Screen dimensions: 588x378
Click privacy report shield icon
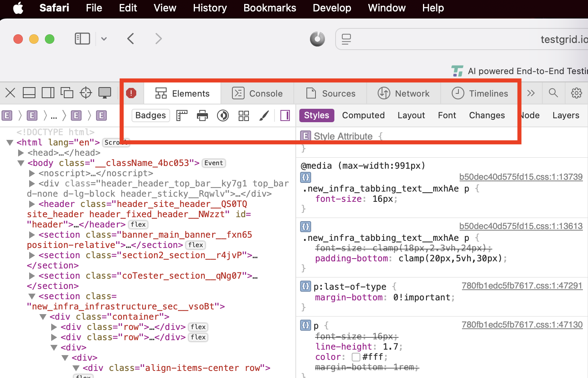click(x=317, y=39)
